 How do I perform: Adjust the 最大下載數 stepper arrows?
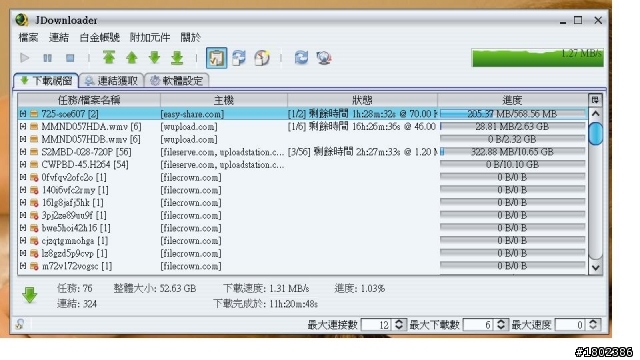pos(501,325)
